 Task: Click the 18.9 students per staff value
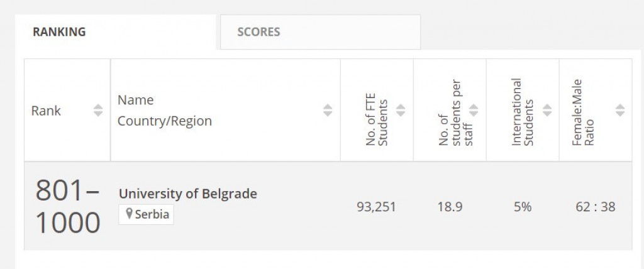(449, 206)
